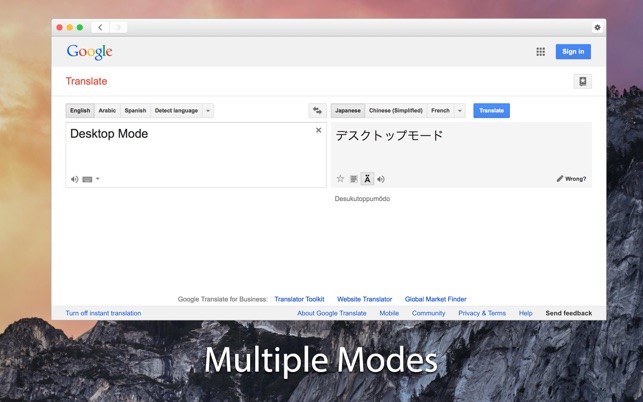Select Arabic as source language
The height and width of the screenshot is (402, 643).
point(107,110)
